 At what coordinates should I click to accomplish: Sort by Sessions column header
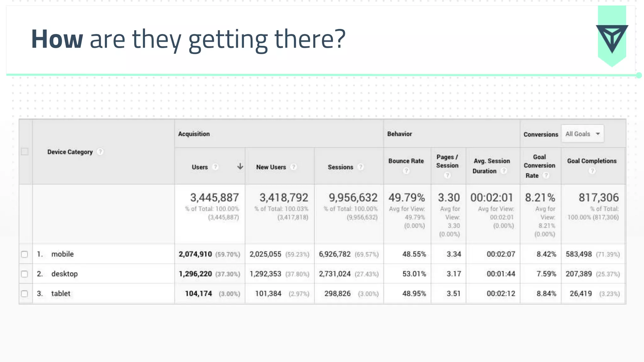[x=340, y=167]
